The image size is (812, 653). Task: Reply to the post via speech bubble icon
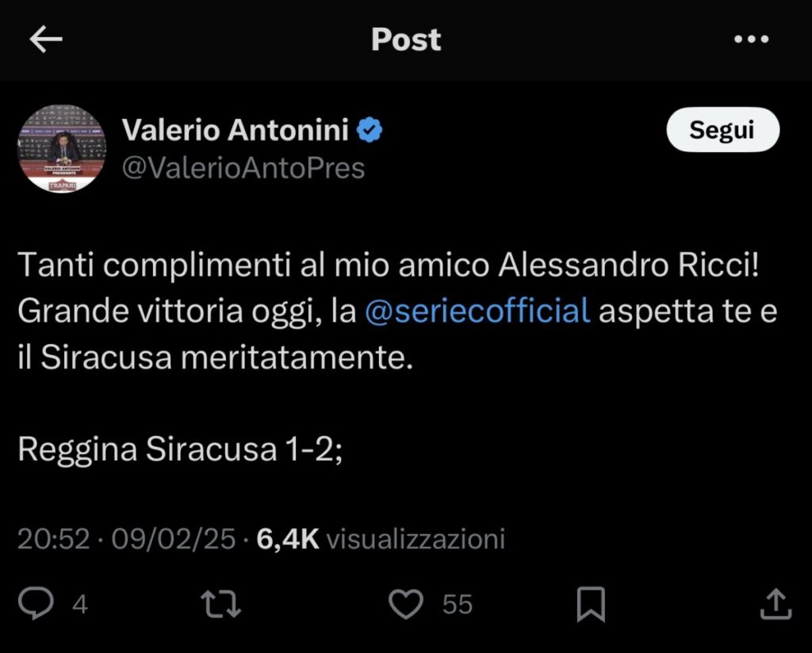pos(36,605)
